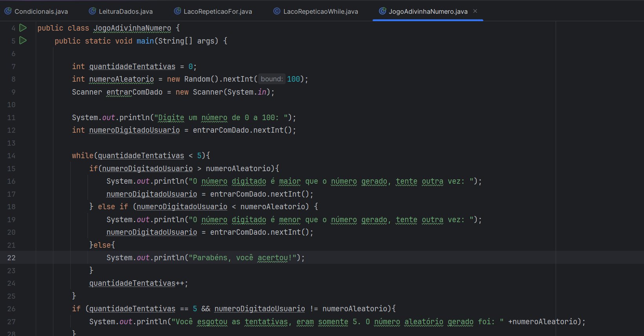
Task: Select the LacoRepeticaoFor.java tab
Action: pos(213,11)
